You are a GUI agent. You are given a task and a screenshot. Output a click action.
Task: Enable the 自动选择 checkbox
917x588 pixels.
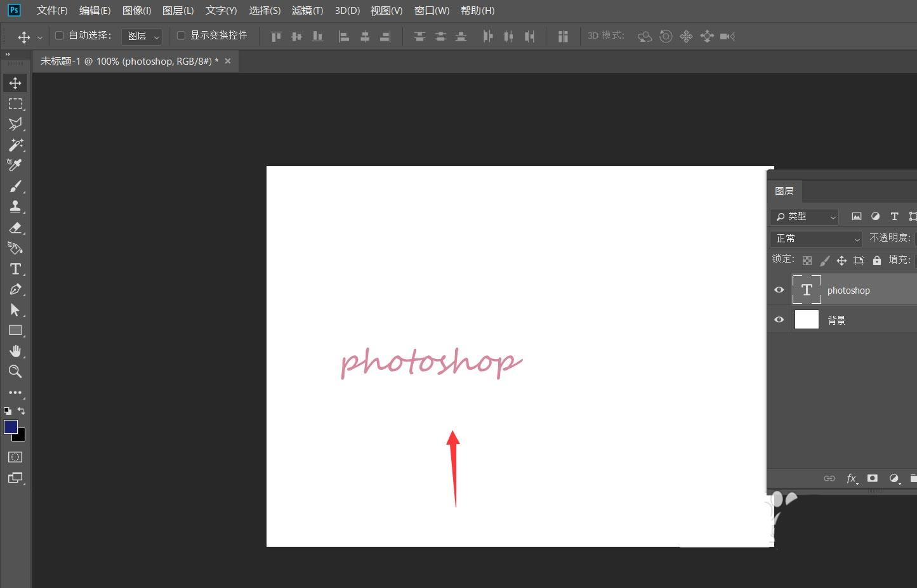[x=60, y=36]
